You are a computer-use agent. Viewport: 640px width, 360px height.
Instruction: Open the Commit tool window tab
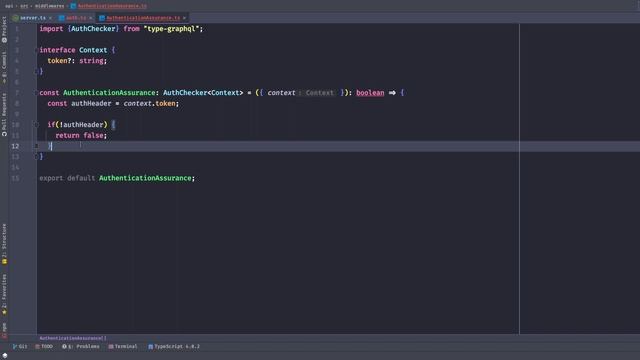(4, 67)
